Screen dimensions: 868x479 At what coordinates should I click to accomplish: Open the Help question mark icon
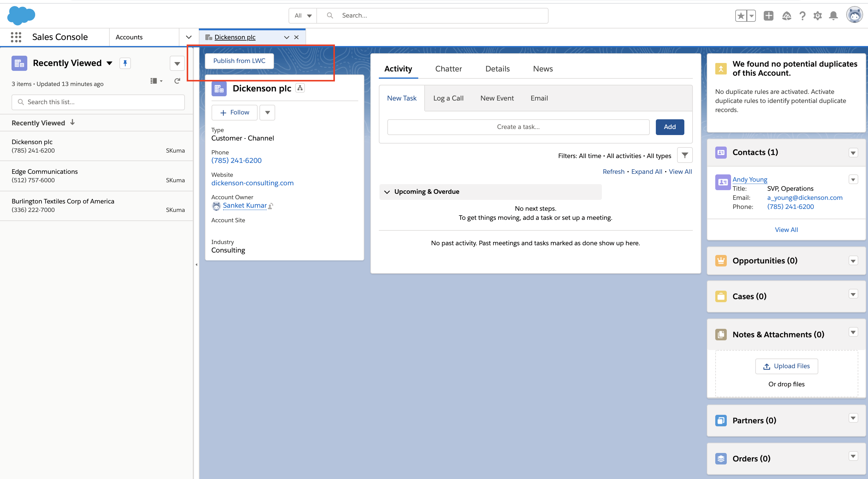pos(802,15)
